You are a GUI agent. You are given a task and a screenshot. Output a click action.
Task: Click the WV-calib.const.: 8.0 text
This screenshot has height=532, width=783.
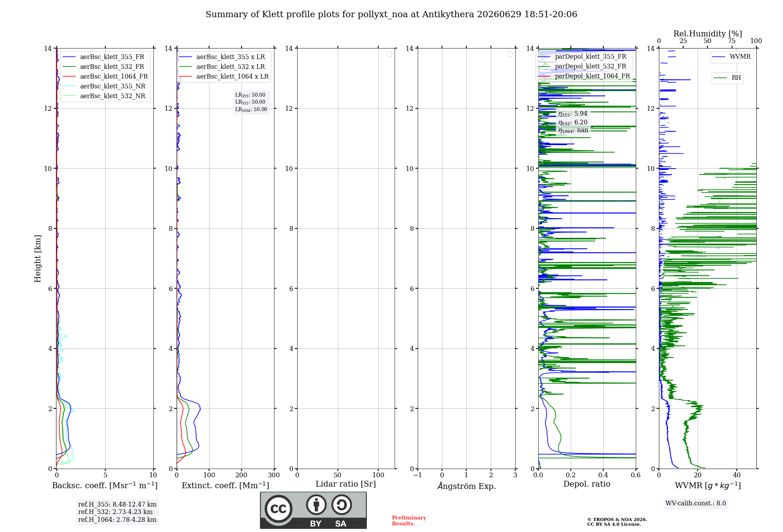(696, 503)
